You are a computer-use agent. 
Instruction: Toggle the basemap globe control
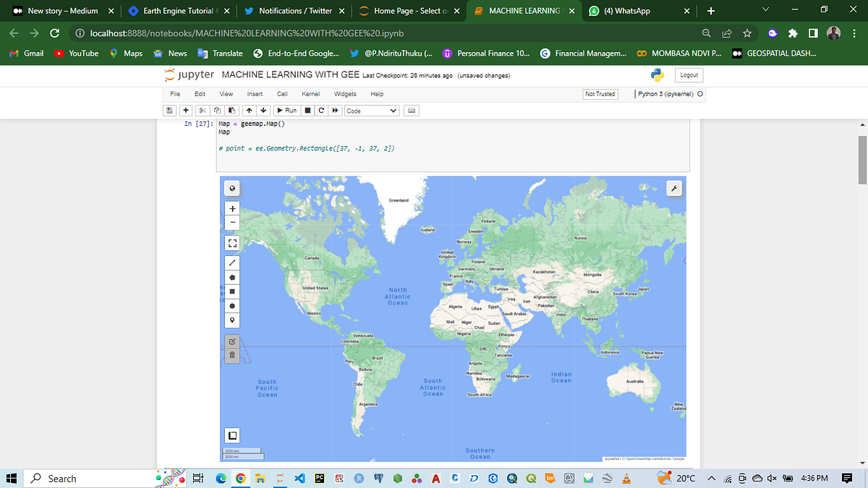click(x=231, y=188)
